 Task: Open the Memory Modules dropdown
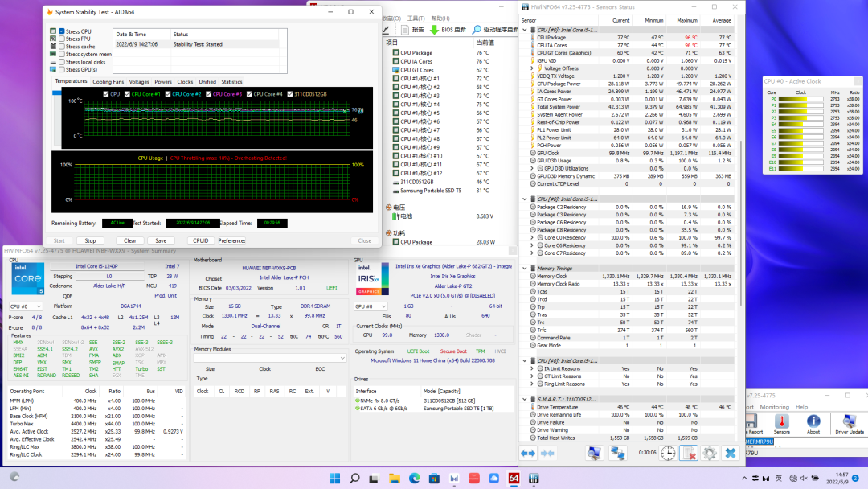click(x=269, y=358)
